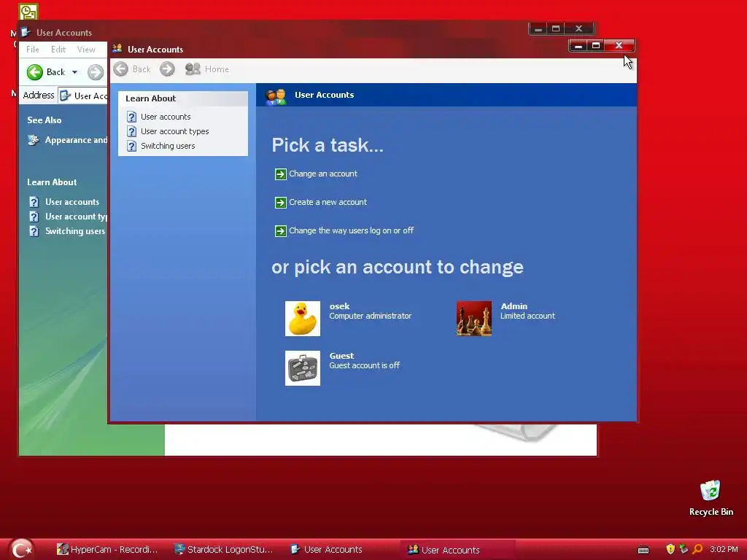Select the Admin chess pieces account picture
Screen dimensions: 747x560
pyautogui.click(x=474, y=319)
